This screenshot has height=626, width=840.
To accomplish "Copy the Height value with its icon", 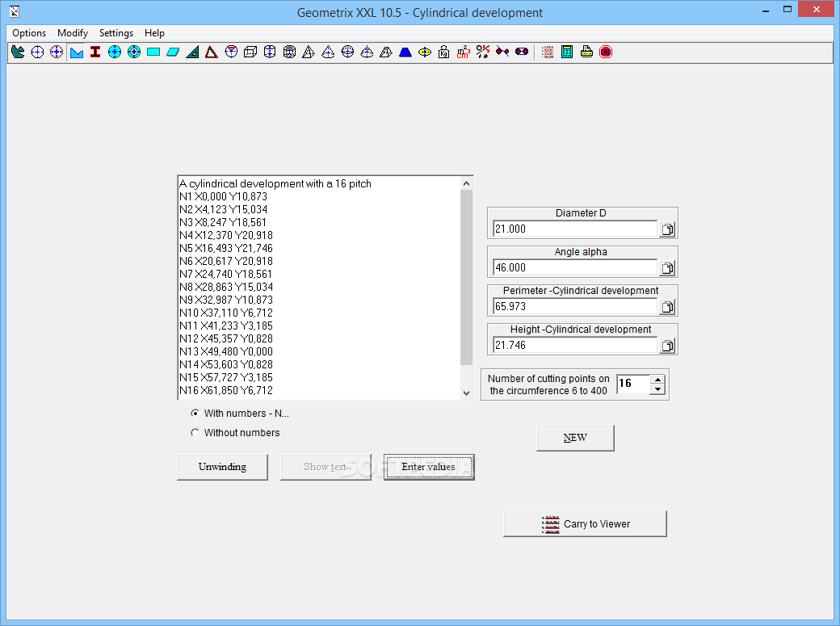I will tap(667, 346).
